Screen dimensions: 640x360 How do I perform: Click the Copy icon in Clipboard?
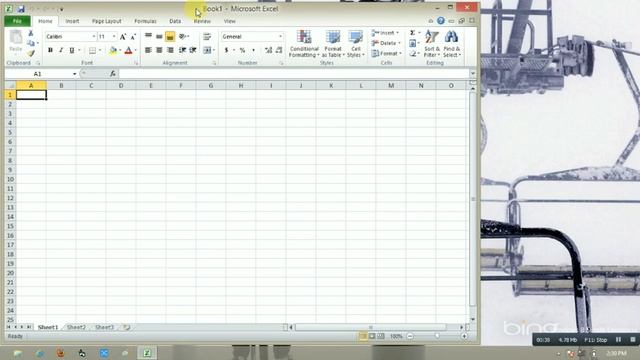click(31, 43)
